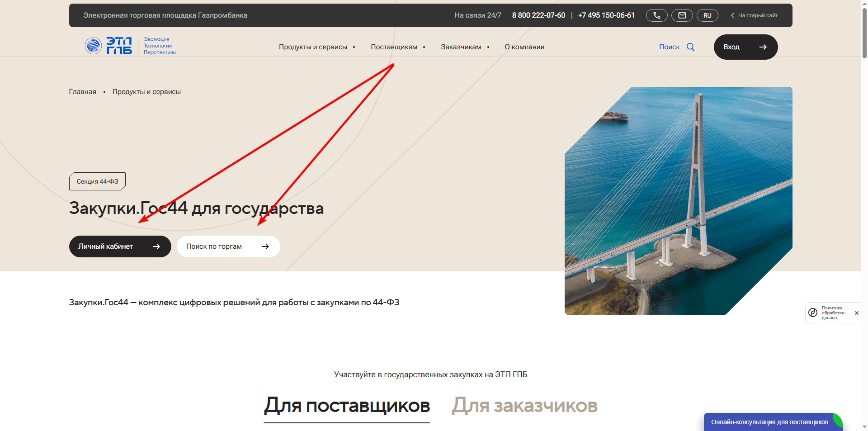The image size is (868, 431).
Task: Switch language with the RU button
Action: (x=707, y=15)
